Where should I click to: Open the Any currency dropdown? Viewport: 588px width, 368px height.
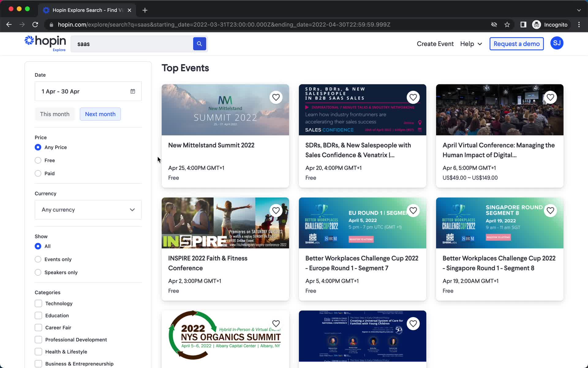pyautogui.click(x=88, y=210)
